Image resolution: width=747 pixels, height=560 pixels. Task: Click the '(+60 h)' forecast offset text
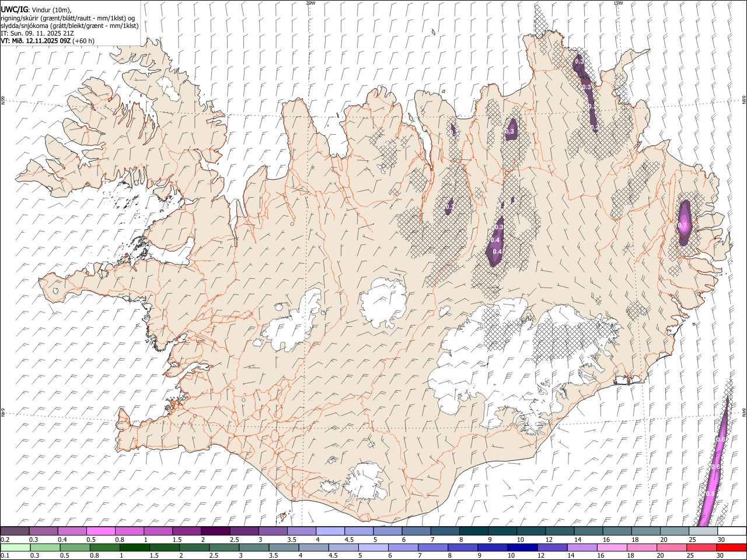click(84, 41)
